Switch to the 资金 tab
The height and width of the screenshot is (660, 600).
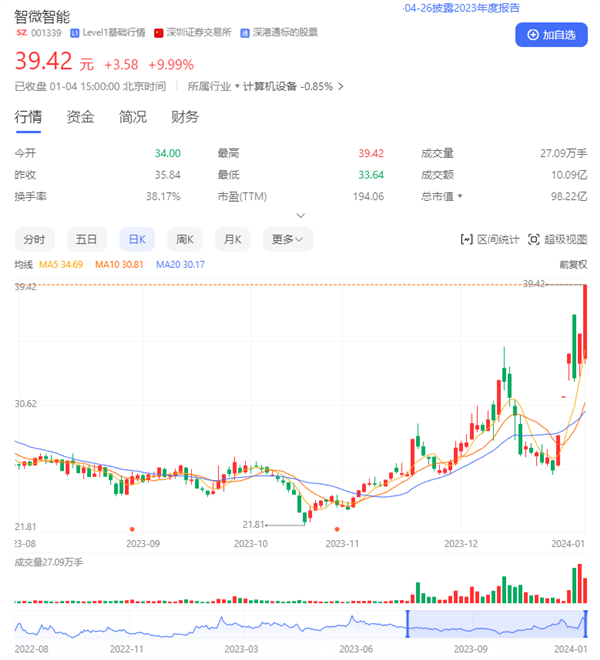point(80,117)
